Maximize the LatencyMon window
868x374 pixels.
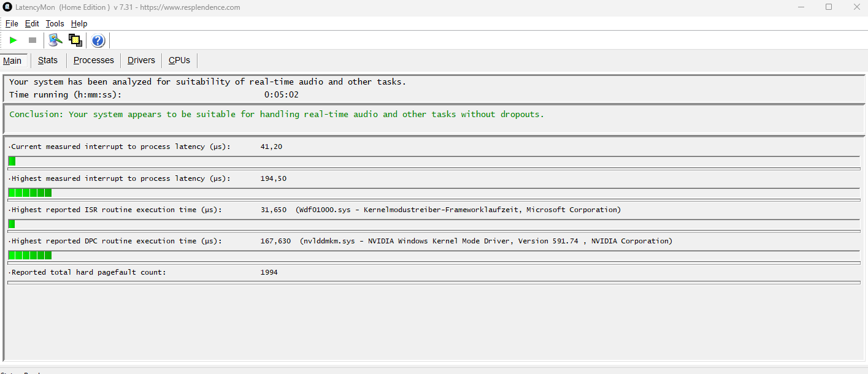(829, 7)
